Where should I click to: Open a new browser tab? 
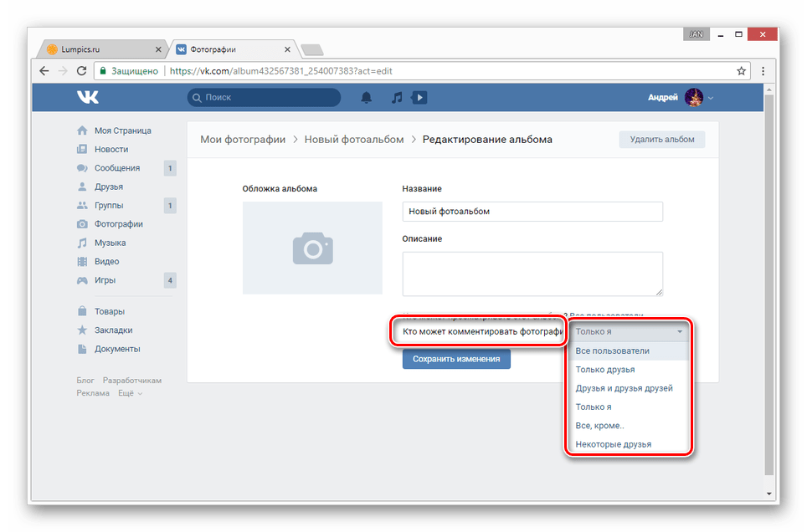pyautogui.click(x=312, y=50)
